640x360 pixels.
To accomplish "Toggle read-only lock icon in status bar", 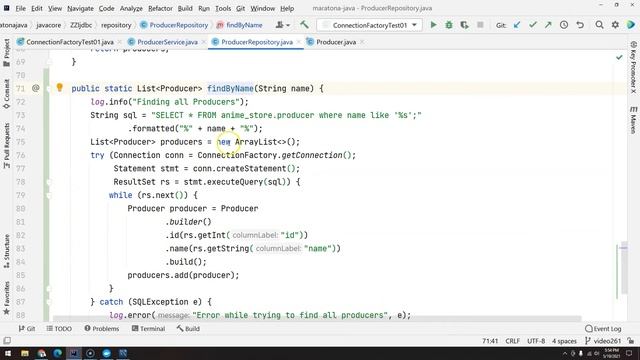I will 631,341.
